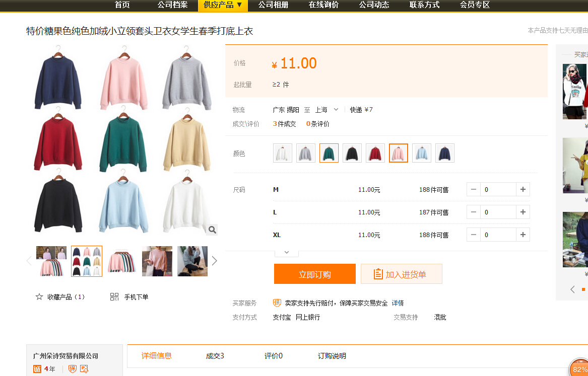Decrease XL size quantity with minus

pyautogui.click(x=474, y=235)
